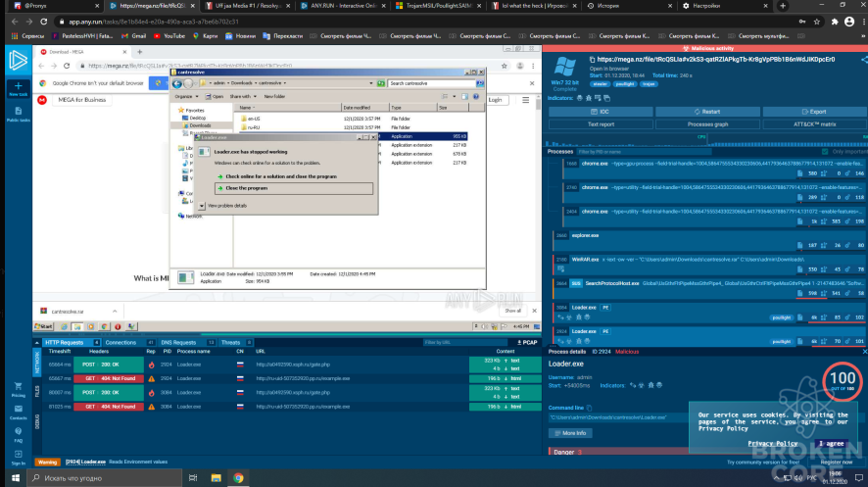868x487 pixels.
Task: Switch to HTTP Requests tab
Action: 72,343
